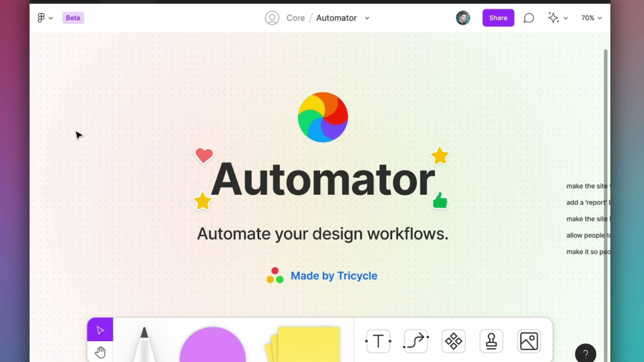Click the Tricycle three-dot logo
Screen dimensions: 644x362
(275, 275)
